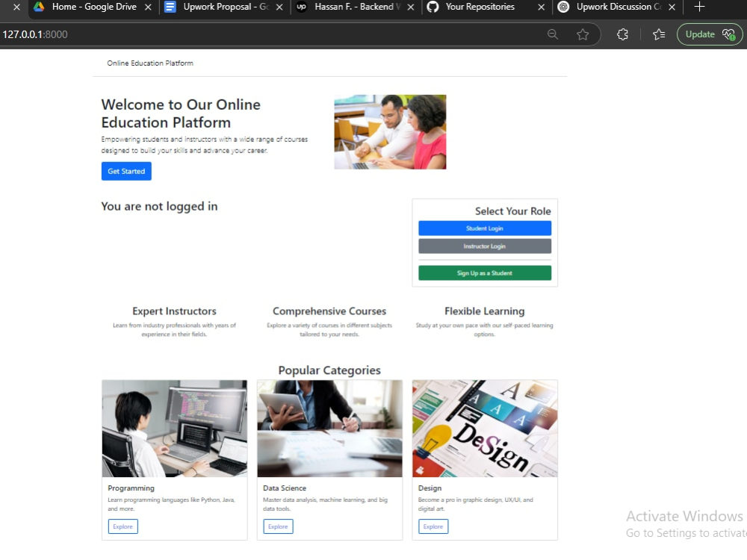
Task: Click the Student Login button
Action: click(485, 228)
